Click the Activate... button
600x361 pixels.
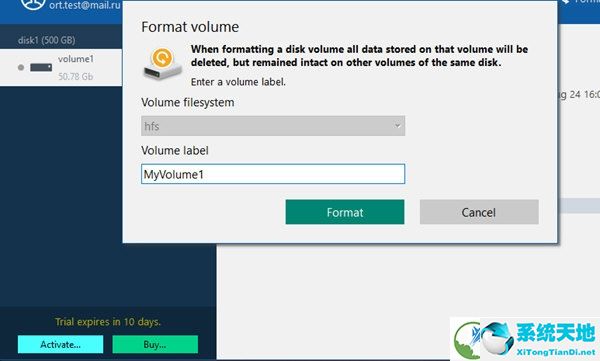[x=60, y=345]
